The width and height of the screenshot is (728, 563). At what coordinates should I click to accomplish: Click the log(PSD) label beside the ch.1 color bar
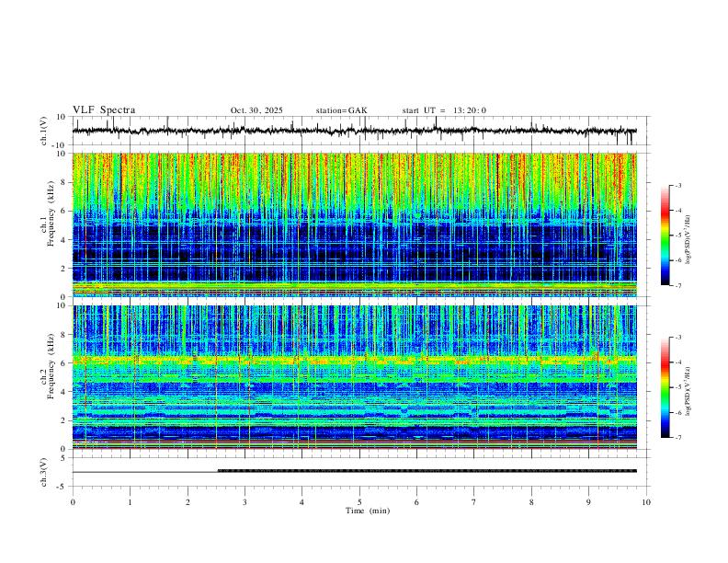pos(688,239)
